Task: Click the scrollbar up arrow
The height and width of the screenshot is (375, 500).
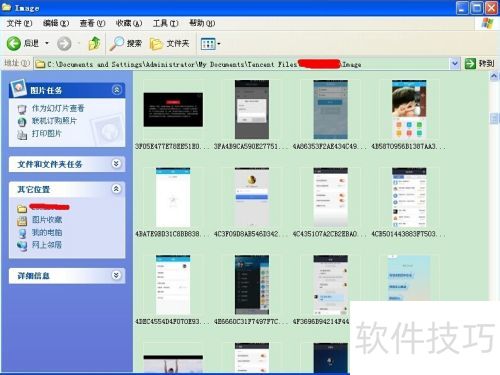Action: (x=494, y=76)
